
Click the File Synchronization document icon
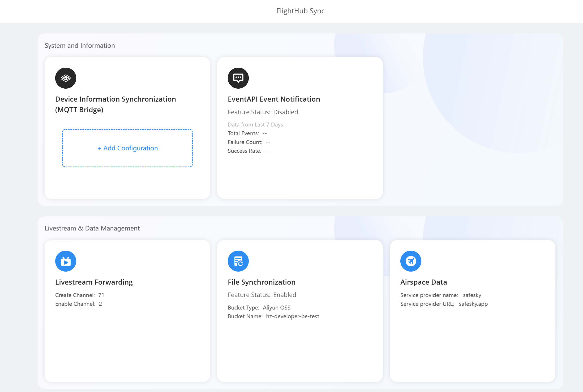coord(238,261)
